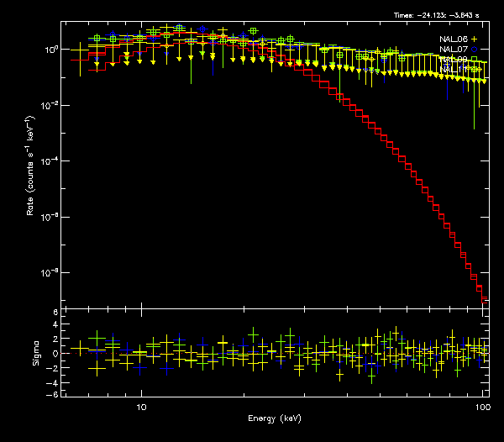
Task: Click the 6 tick label on Sigma axis
Action: (55, 313)
